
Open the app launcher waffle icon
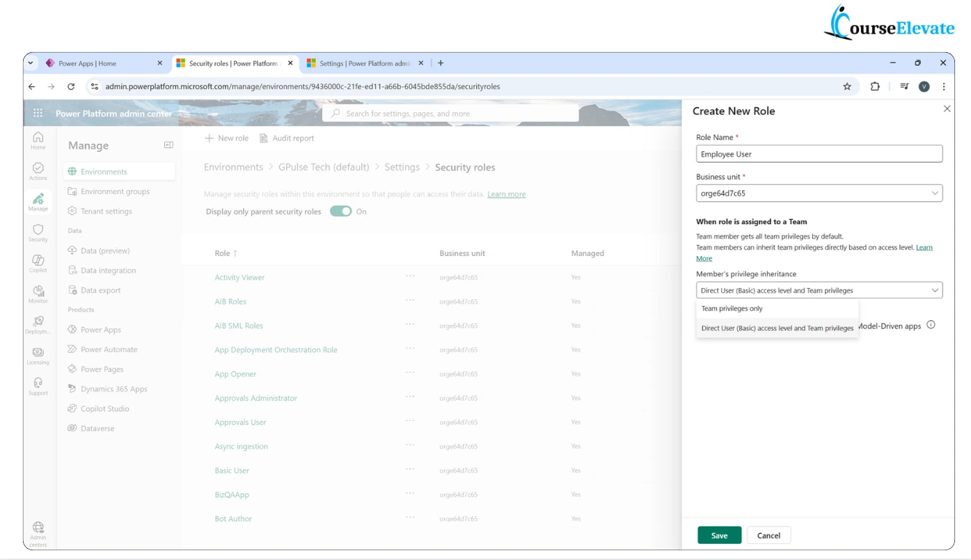tap(38, 113)
